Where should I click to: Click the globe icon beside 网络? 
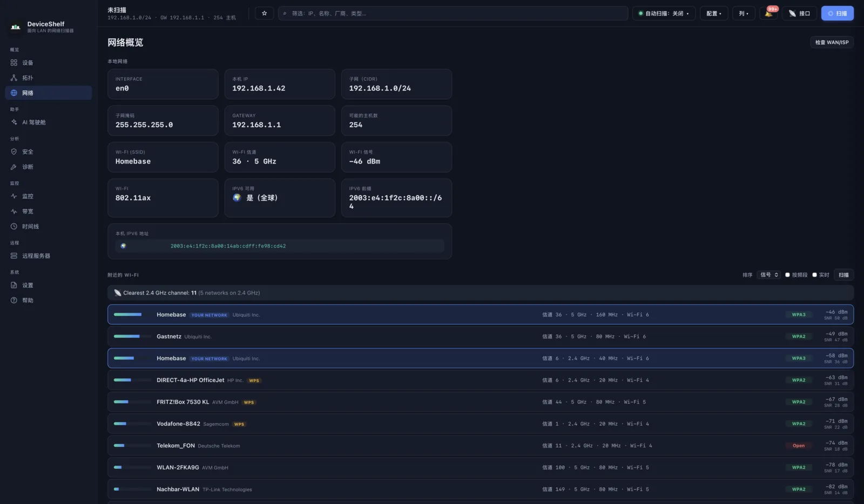coord(14,93)
